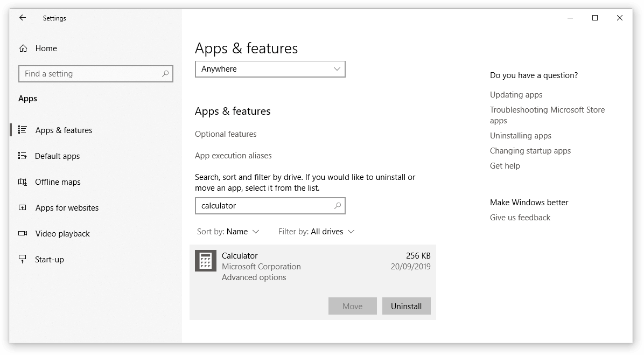Click the Apps for websites icon
Viewport: 644px width, 355px height.
(x=23, y=207)
